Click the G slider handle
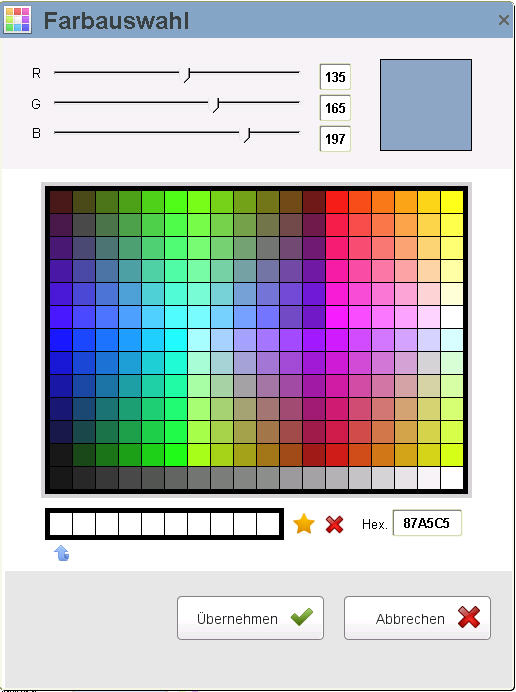516x692 pixels. tap(216, 105)
